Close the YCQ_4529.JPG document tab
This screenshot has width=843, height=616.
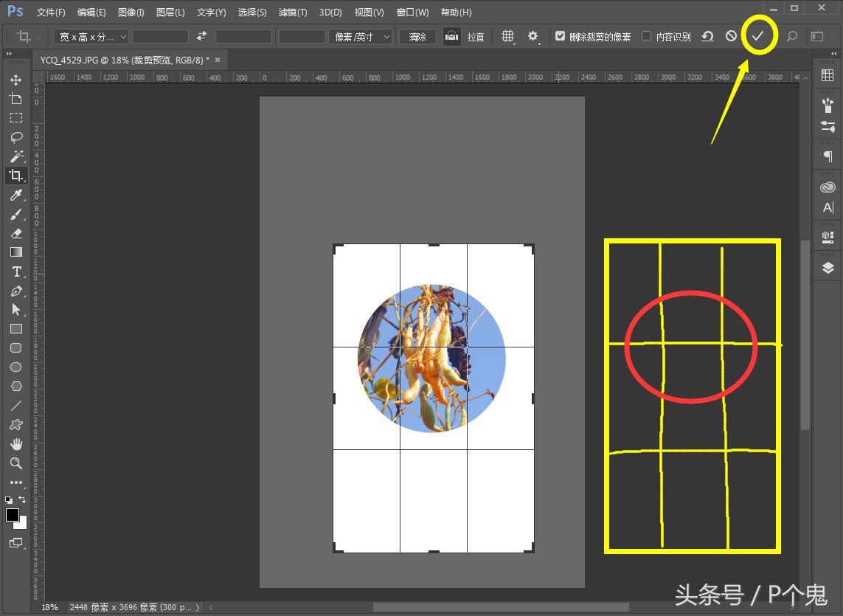(x=216, y=60)
